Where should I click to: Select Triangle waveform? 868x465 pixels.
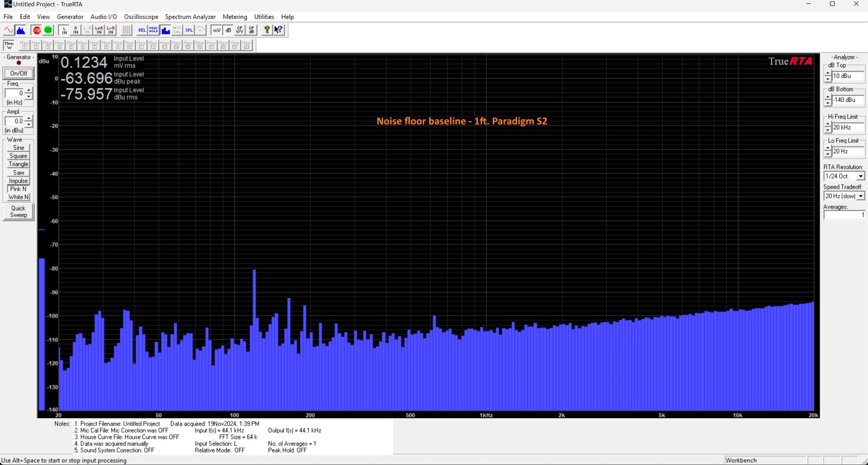pyautogui.click(x=19, y=164)
